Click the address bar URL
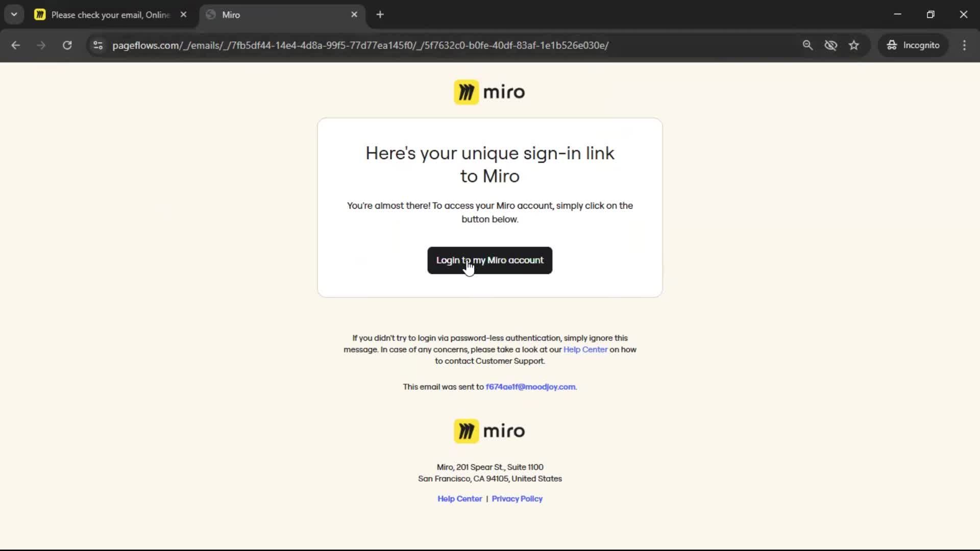Image resolution: width=980 pixels, height=551 pixels. (x=360, y=45)
